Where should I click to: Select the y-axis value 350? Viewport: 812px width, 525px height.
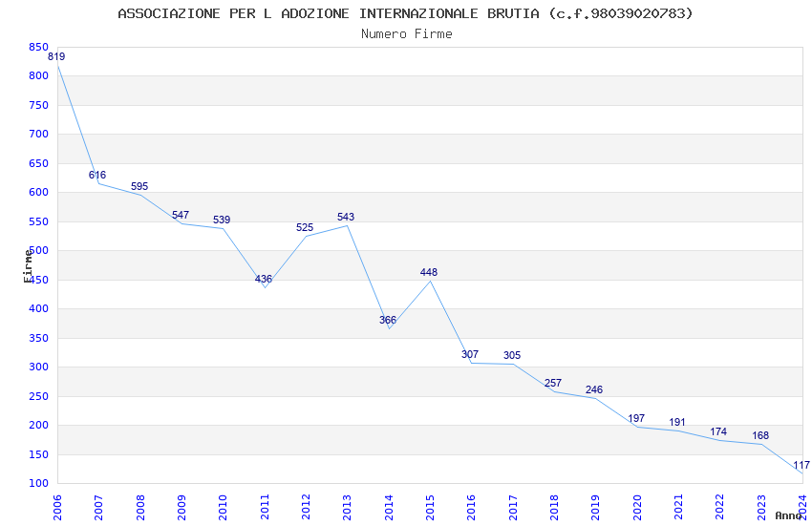click(x=38, y=338)
